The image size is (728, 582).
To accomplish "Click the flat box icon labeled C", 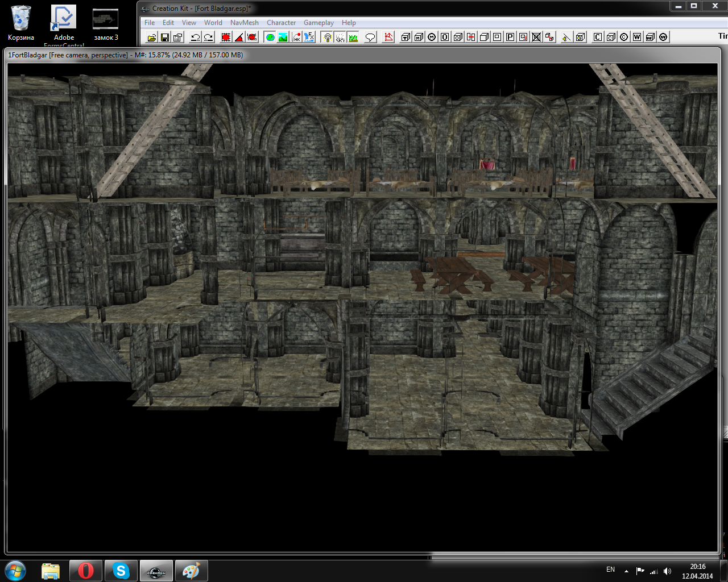I will click(x=598, y=37).
